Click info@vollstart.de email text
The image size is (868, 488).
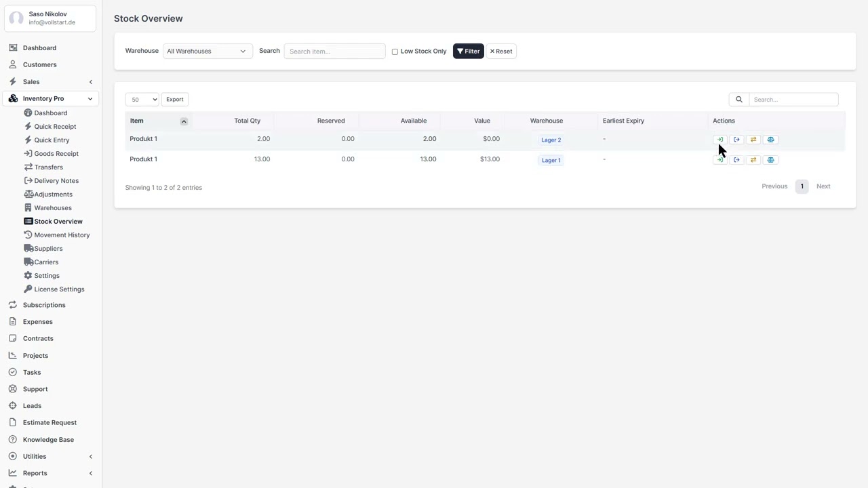tap(52, 22)
